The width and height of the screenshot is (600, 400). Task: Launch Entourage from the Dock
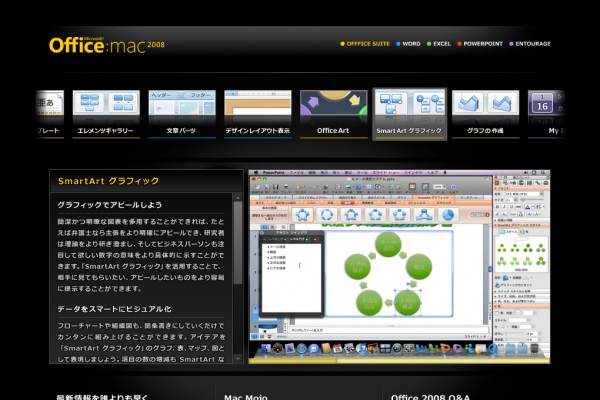click(457, 348)
